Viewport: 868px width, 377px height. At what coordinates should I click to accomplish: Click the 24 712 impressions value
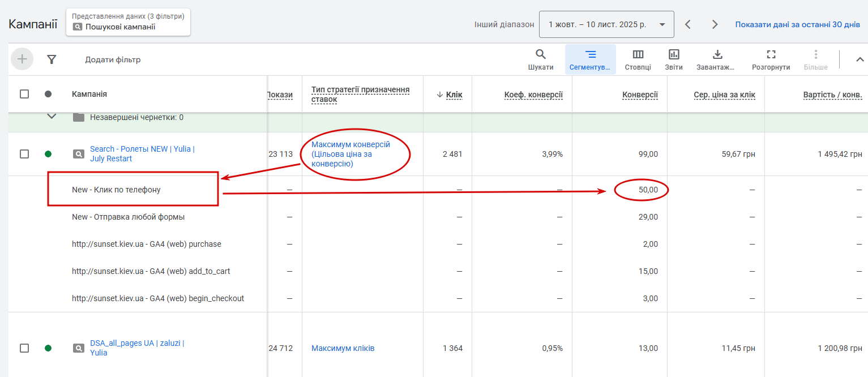pyautogui.click(x=280, y=348)
